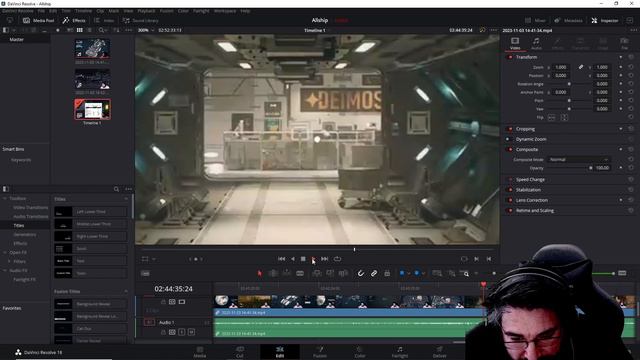Jump to the last frame
Viewport: 640px width, 360px height.
[x=324, y=259]
